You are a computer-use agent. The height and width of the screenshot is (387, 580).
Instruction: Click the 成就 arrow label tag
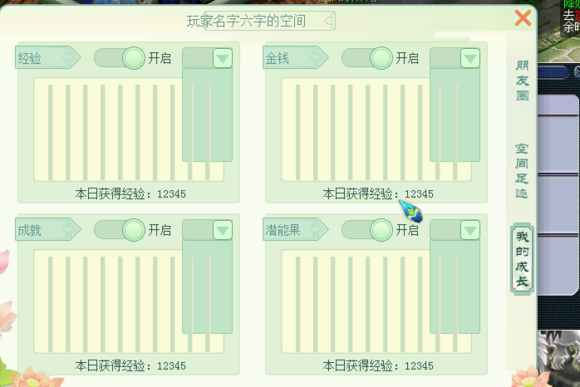pyautogui.click(x=48, y=229)
